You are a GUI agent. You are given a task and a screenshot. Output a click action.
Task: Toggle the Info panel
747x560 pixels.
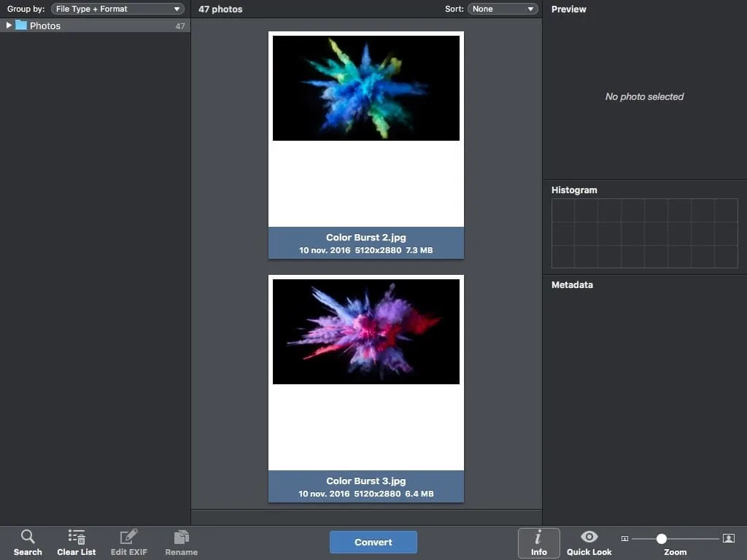coord(538,542)
